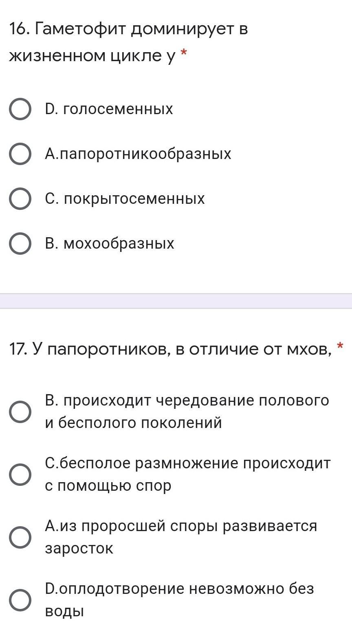Tap the 'В. мохообразных' answer text

click(x=110, y=244)
